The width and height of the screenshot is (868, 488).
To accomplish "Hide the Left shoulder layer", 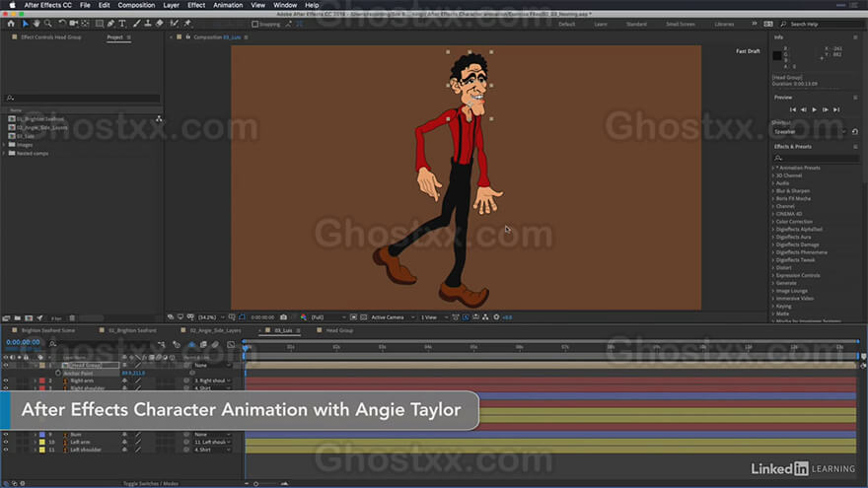I will coord(6,450).
